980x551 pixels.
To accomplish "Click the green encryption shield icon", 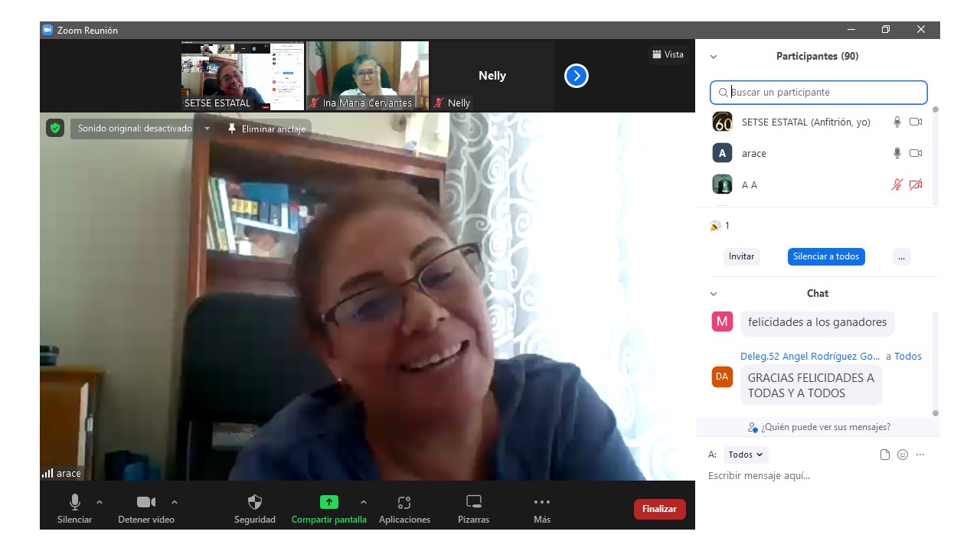I will 54,129.
